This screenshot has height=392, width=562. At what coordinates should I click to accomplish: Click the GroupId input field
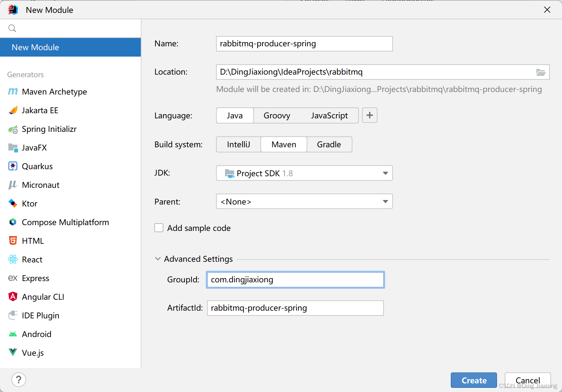pyautogui.click(x=295, y=280)
